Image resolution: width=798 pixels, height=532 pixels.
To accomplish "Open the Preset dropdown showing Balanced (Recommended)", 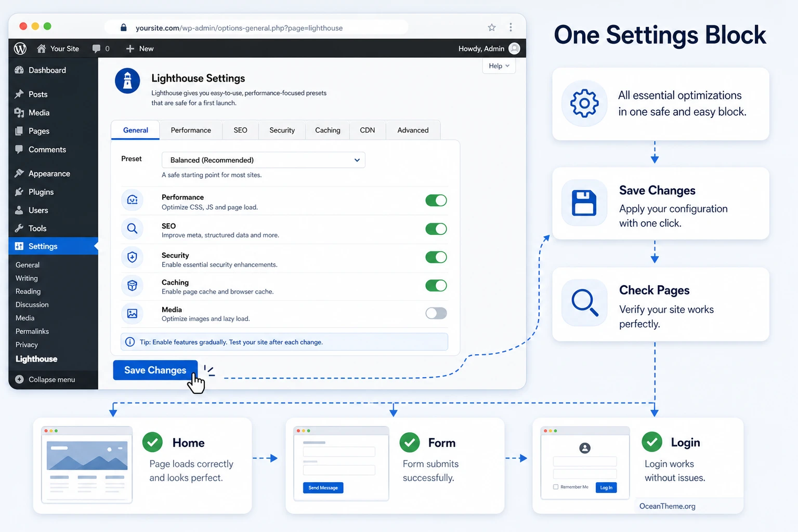I will [x=264, y=160].
